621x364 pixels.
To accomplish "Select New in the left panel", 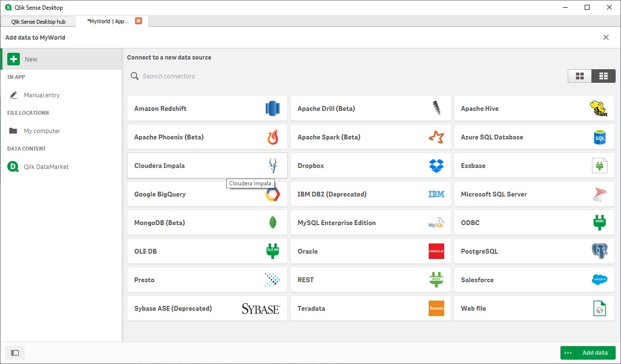I will [x=62, y=59].
